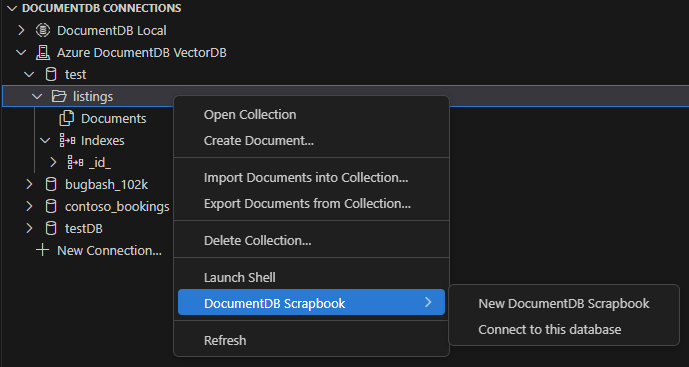
Task: Expand the DocumentDB Local connection
Action: click(21, 30)
